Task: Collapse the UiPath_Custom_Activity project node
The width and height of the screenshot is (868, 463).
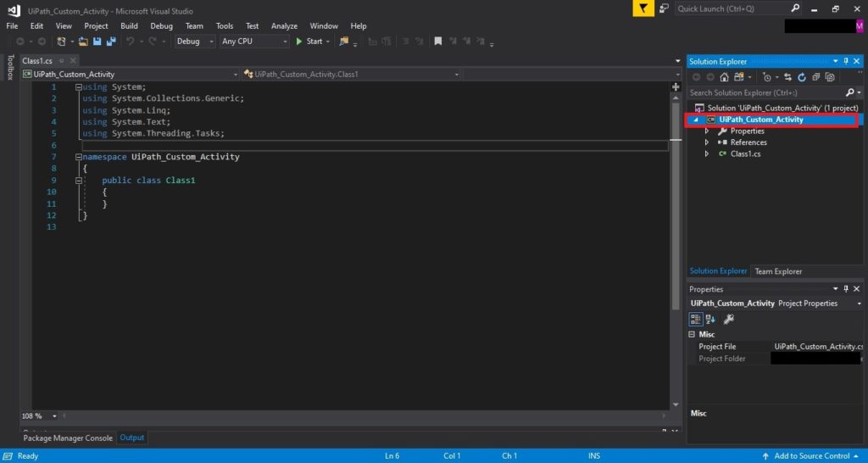Action: click(696, 120)
